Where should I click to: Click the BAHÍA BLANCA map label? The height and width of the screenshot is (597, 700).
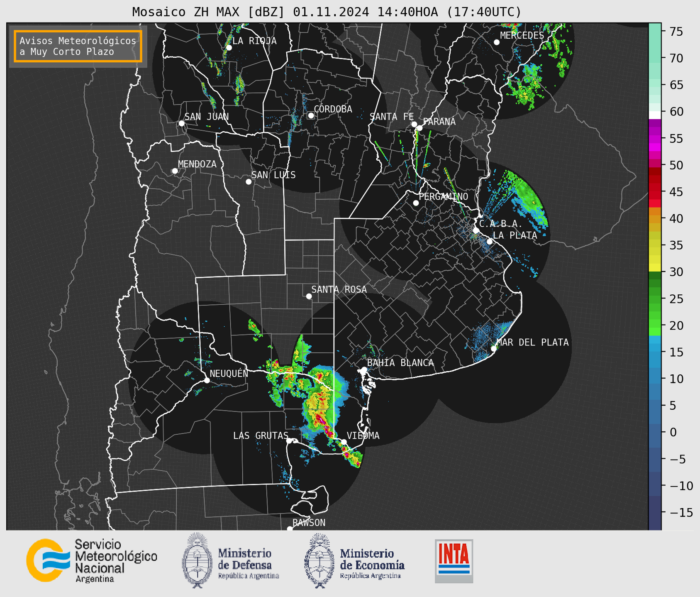click(400, 363)
